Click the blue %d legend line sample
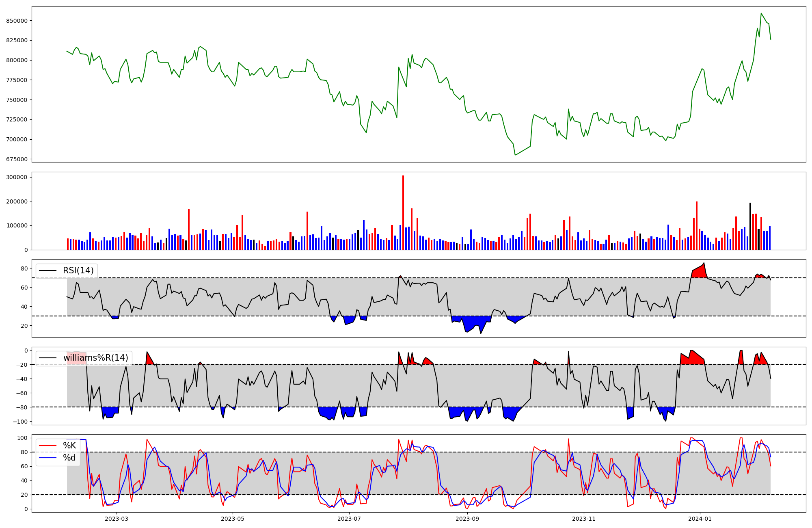The width and height of the screenshot is (812, 528). (x=48, y=458)
